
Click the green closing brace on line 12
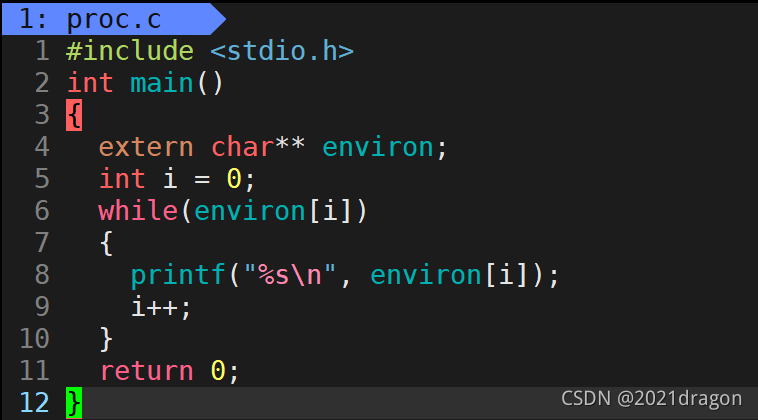click(74, 403)
